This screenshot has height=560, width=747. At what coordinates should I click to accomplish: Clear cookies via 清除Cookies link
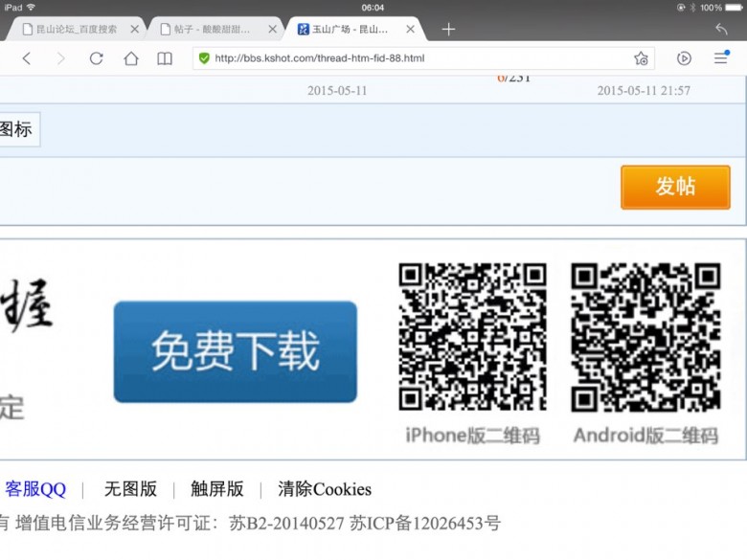(324, 489)
